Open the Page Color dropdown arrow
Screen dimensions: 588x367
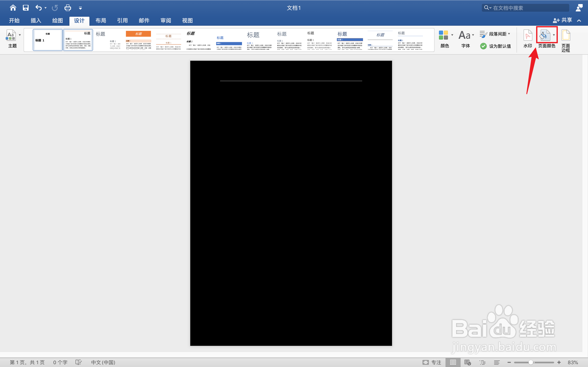pos(554,35)
